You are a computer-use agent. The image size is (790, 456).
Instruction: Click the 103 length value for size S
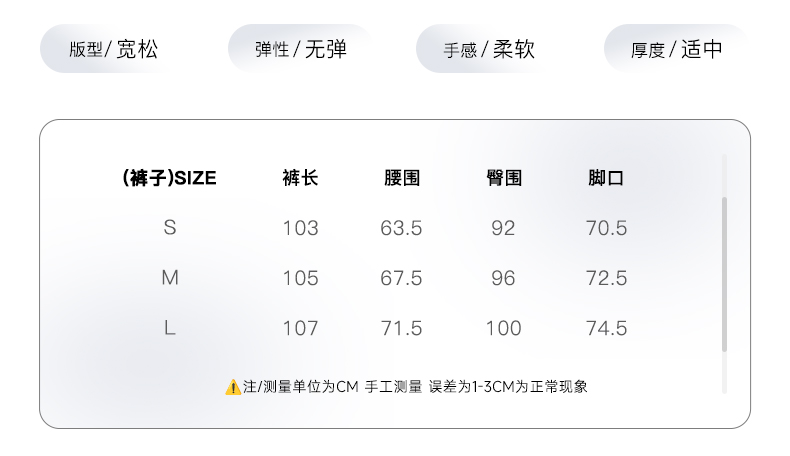coord(300,228)
